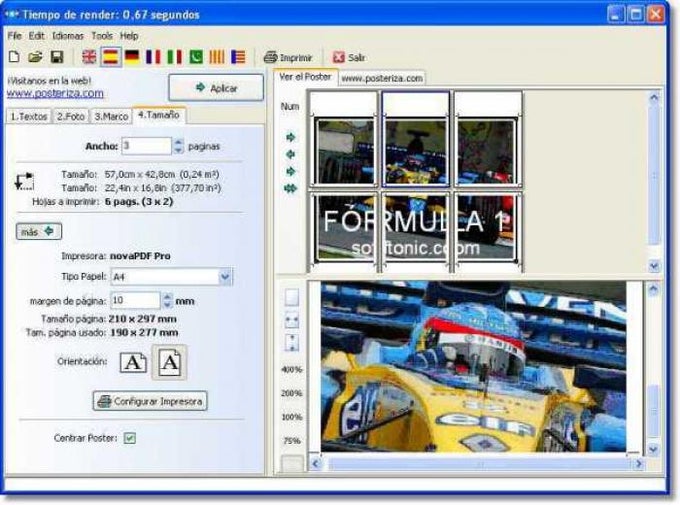Open a file with the folder icon

pos(35,57)
